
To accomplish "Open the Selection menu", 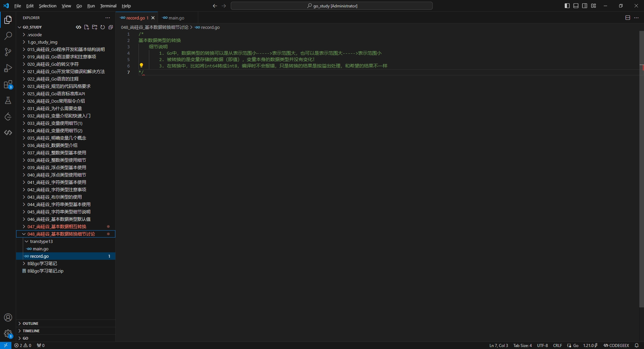I will pyautogui.click(x=48, y=6).
